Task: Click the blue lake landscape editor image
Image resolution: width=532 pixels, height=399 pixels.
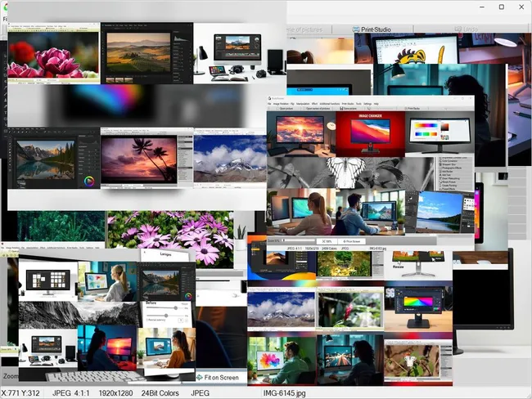Action: point(440,212)
